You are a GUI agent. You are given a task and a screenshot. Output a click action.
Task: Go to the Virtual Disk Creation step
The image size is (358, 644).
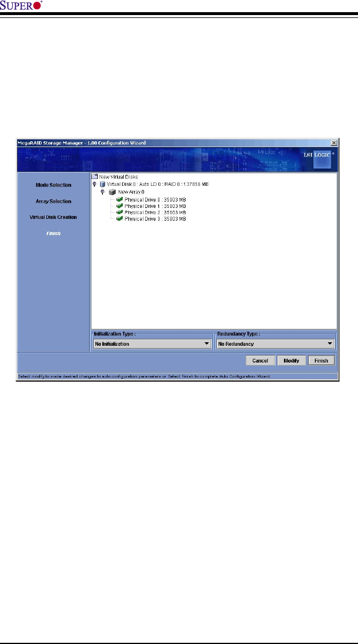tap(53, 217)
